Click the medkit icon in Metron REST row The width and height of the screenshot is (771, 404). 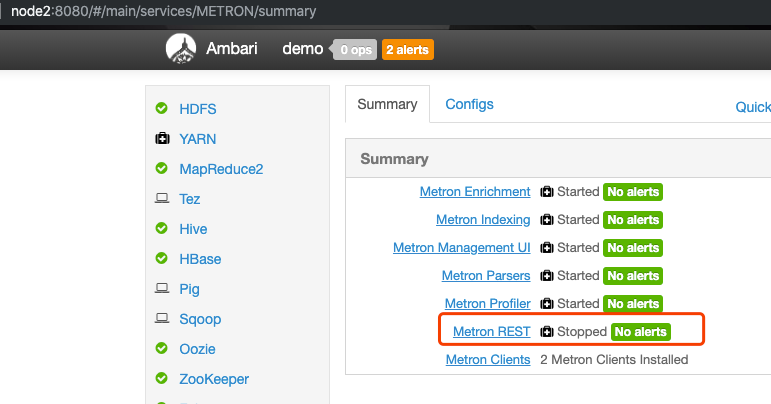(x=547, y=332)
